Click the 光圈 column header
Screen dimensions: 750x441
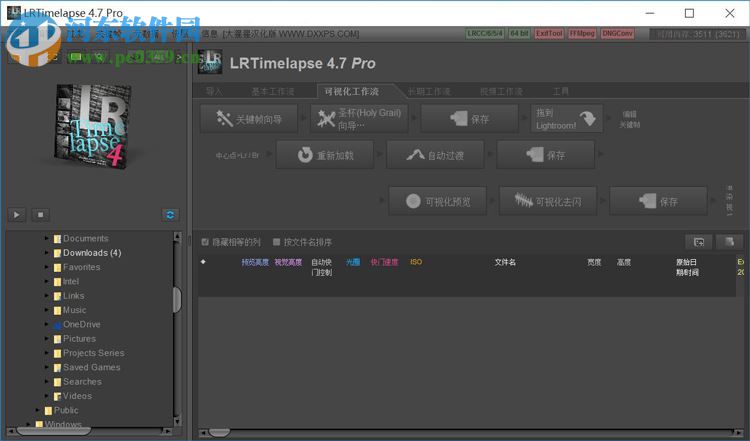pyautogui.click(x=353, y=262)
